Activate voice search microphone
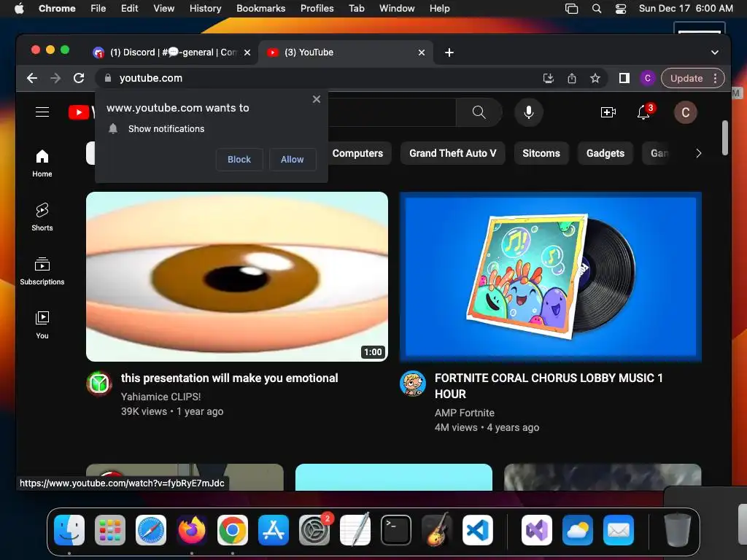 coord(528,112)
